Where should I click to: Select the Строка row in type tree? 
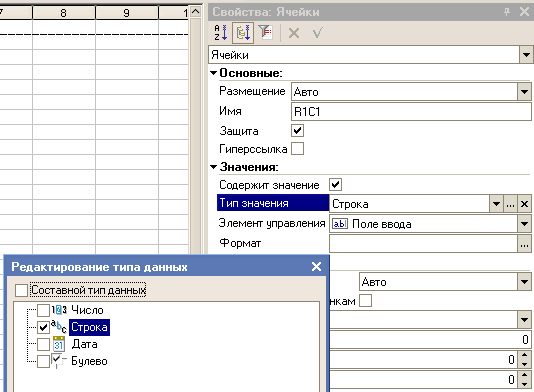coord(89,327)
